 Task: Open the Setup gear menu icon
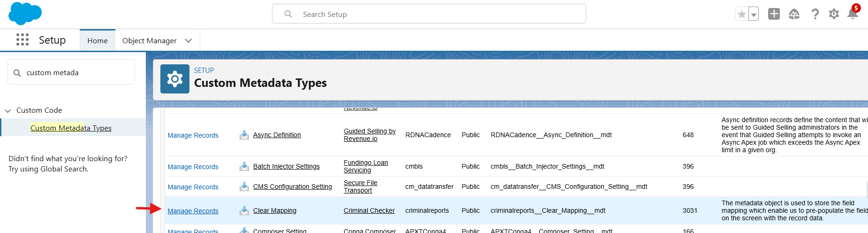coord(834,14)
